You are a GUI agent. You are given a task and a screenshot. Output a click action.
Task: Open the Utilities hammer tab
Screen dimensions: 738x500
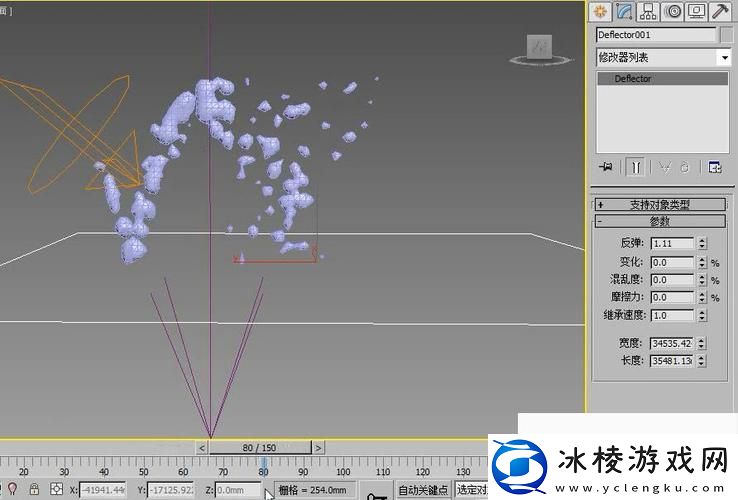point(721,11)
